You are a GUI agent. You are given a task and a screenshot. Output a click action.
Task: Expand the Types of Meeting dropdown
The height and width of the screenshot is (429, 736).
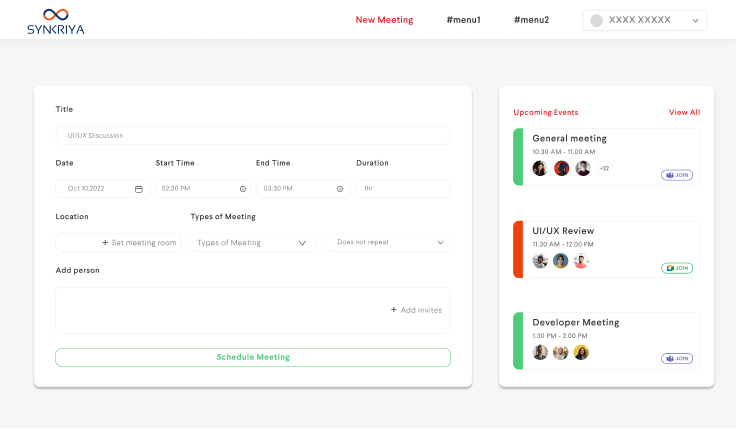(x=302, y=242)
